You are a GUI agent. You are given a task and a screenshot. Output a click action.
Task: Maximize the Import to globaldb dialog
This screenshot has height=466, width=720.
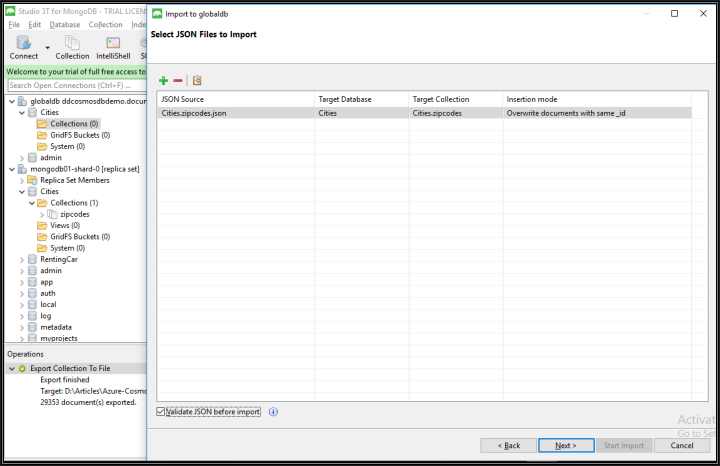pos(674,13)
